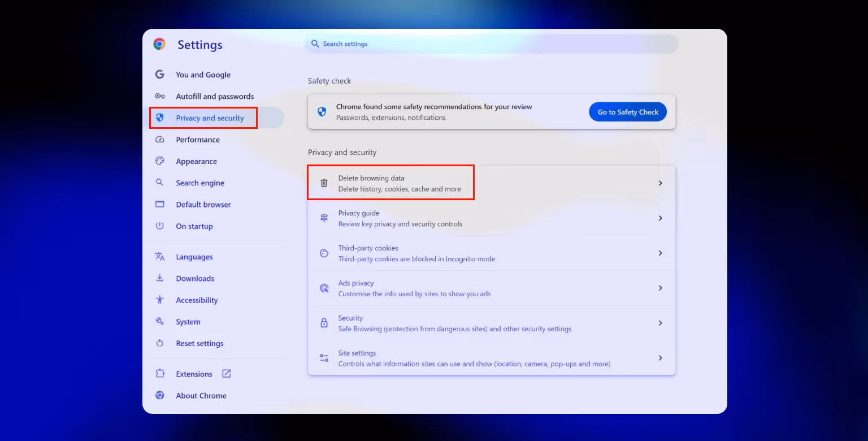This screenshot has width=868, height=441.
Task: Click the external link icon next to Extensions
Action: (227, 374)
